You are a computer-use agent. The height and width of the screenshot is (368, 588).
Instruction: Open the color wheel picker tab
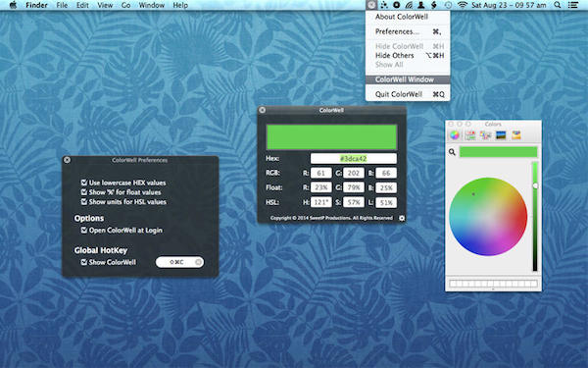[x=455, y=135]
